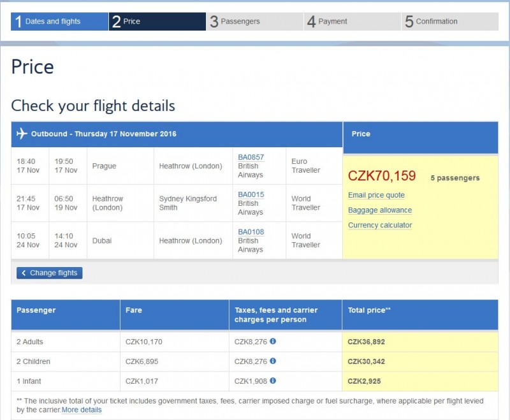Click the 2 Children passenger row label
This screenshot has width=510, height=420.
point(33,361)
